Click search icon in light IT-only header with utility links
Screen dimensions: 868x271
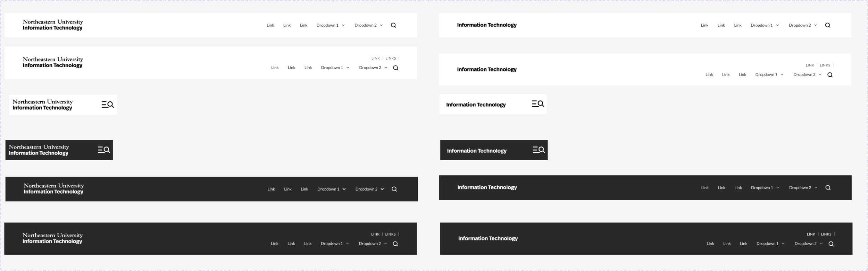830,75
